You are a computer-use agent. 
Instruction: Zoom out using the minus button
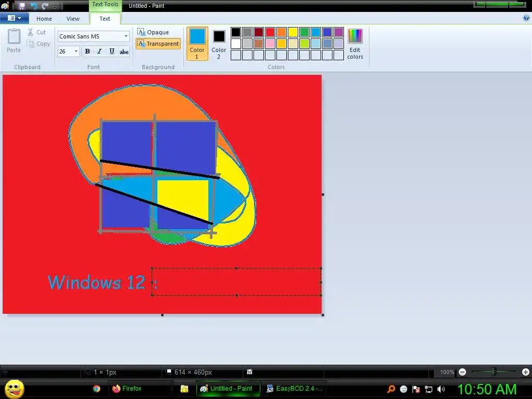coord(462,372)
